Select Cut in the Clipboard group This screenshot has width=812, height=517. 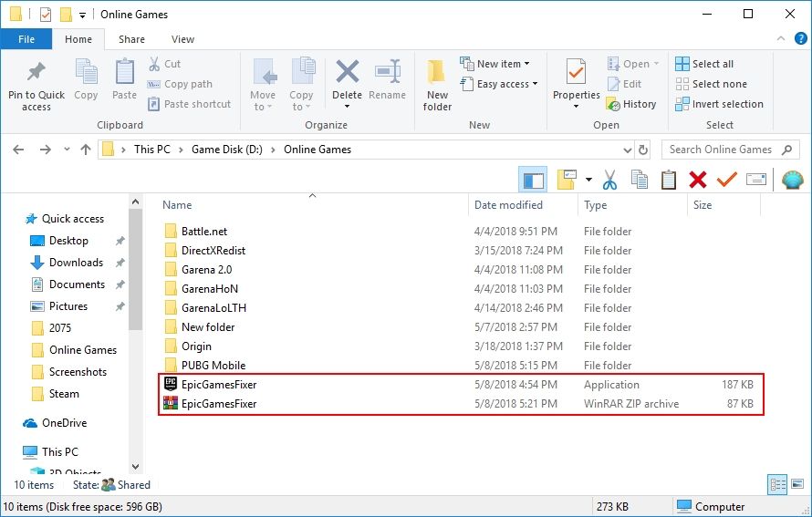point(164,64)
